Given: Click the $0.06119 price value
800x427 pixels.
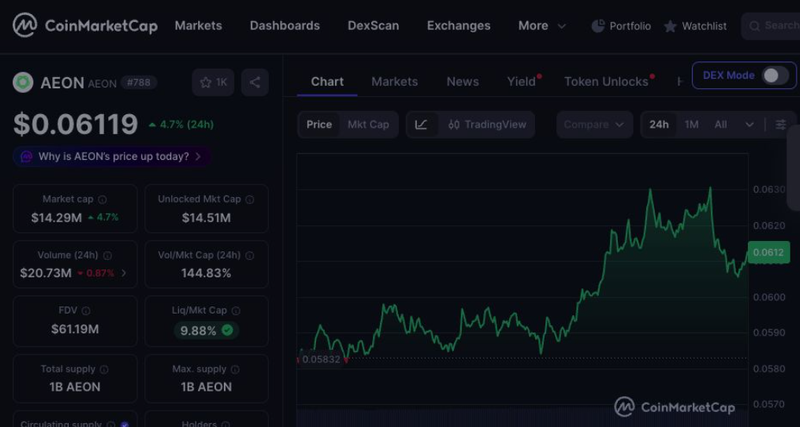Looking at the screenshot, I should pyautogui.click(x=76, y=124).
